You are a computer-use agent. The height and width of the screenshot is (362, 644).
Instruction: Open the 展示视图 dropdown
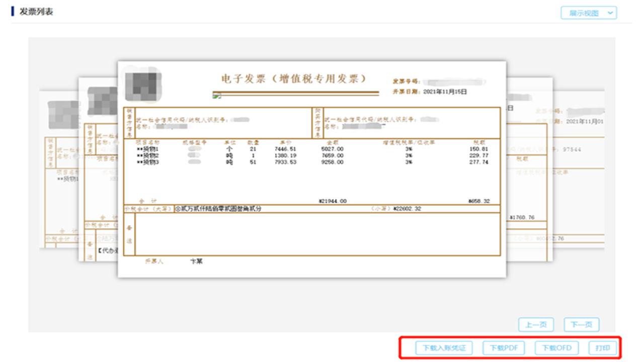coord(589,13)
